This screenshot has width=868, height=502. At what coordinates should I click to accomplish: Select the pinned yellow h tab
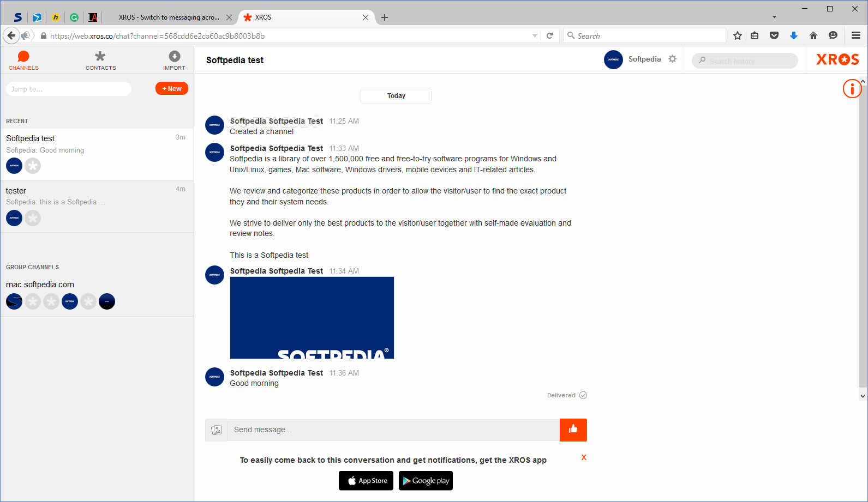tap(56, 17)
